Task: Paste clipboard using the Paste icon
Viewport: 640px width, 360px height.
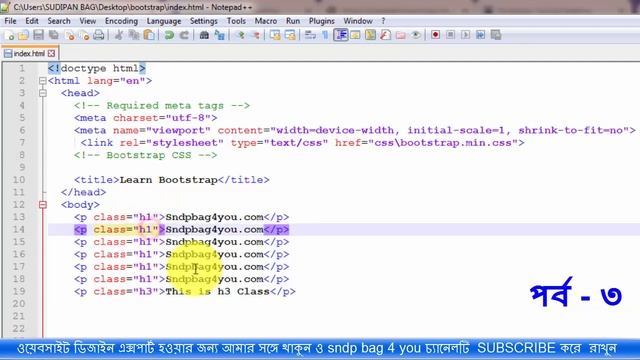Action: [x=149, y=36]
